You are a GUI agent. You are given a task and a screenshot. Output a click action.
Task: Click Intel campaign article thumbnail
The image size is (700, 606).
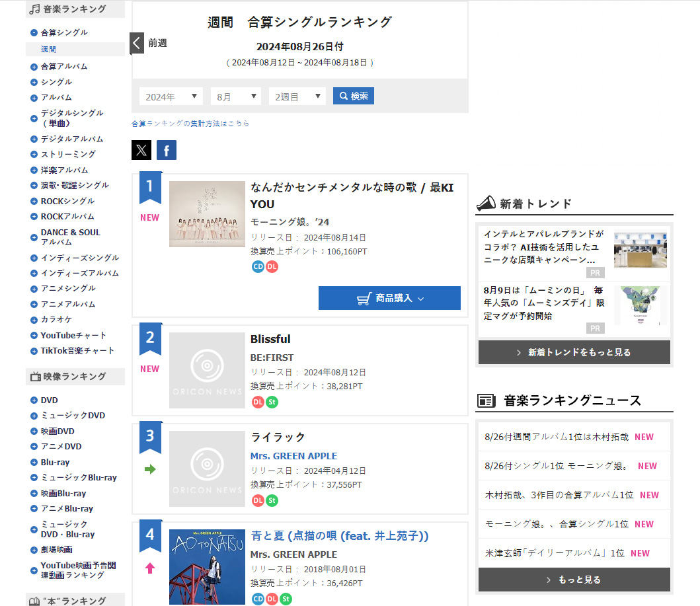pyautogui.click(x=640, y=249)
